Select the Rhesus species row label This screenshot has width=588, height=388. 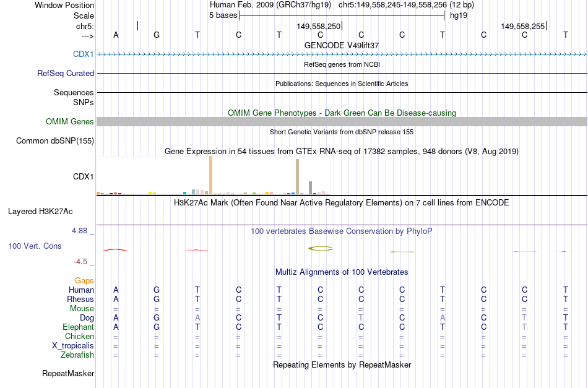[80, 299]
